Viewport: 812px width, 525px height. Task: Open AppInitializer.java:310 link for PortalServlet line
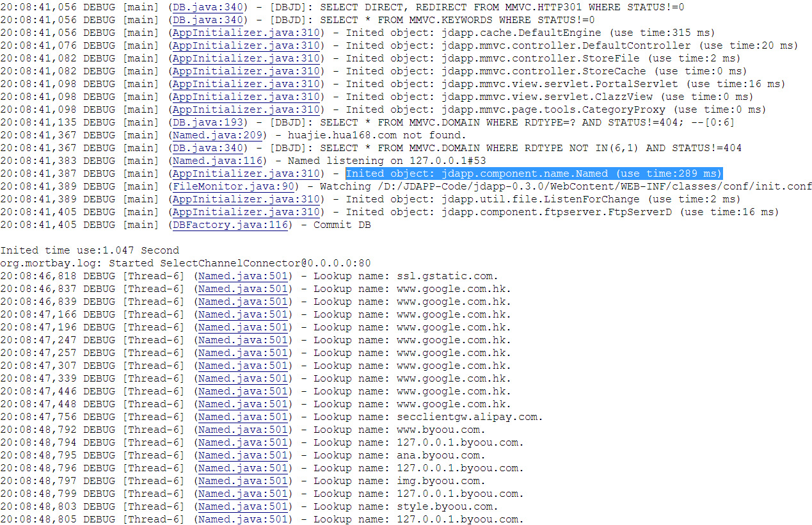coord(246,84)
